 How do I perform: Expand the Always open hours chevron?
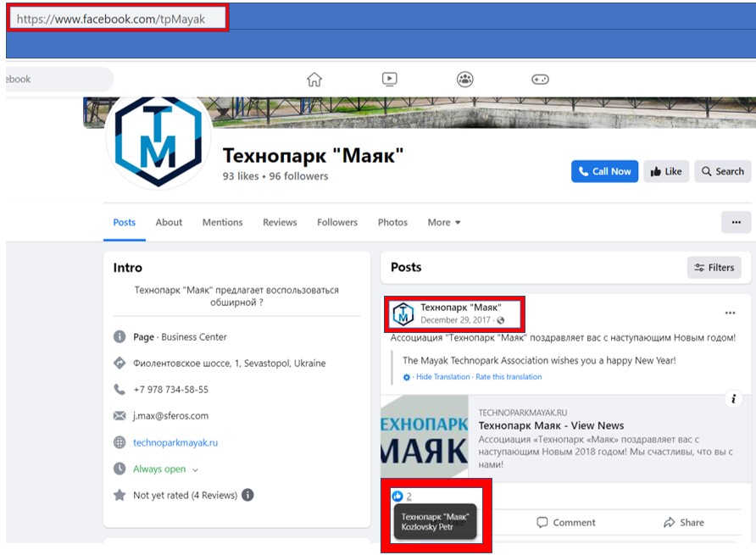click(195, 469)
